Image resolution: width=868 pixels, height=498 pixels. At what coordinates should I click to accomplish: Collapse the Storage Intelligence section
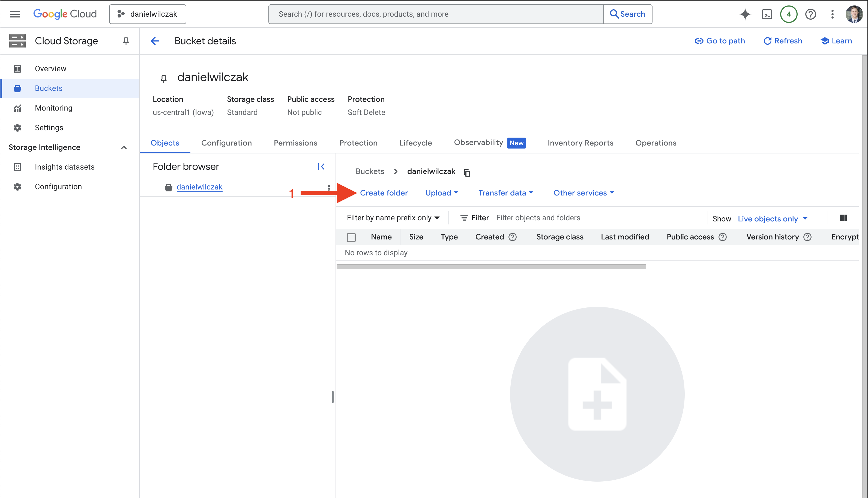(124, 147)
